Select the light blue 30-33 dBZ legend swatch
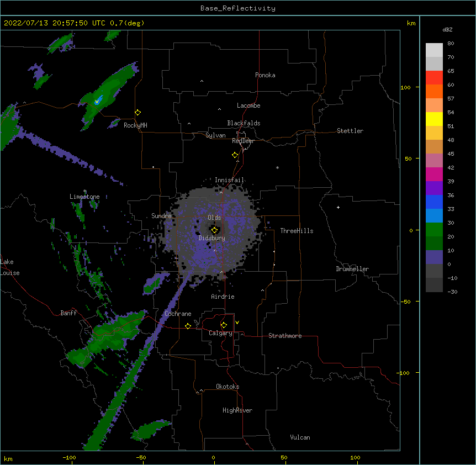The image size is (476, 465). [434, 215]
